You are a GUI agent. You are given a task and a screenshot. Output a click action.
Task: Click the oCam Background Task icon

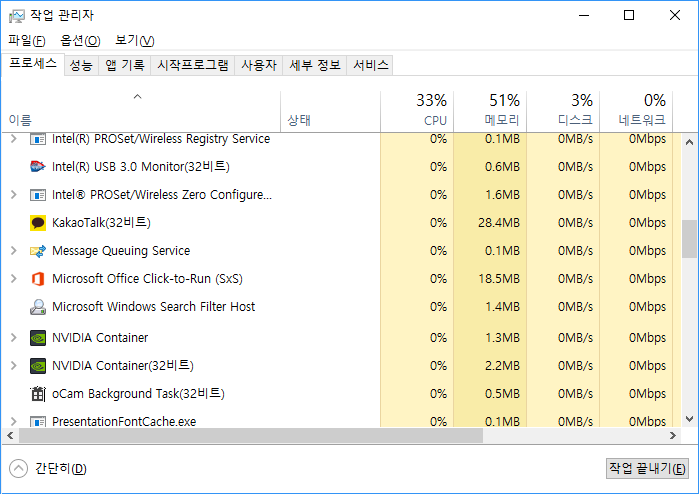(x=37, y=394)
